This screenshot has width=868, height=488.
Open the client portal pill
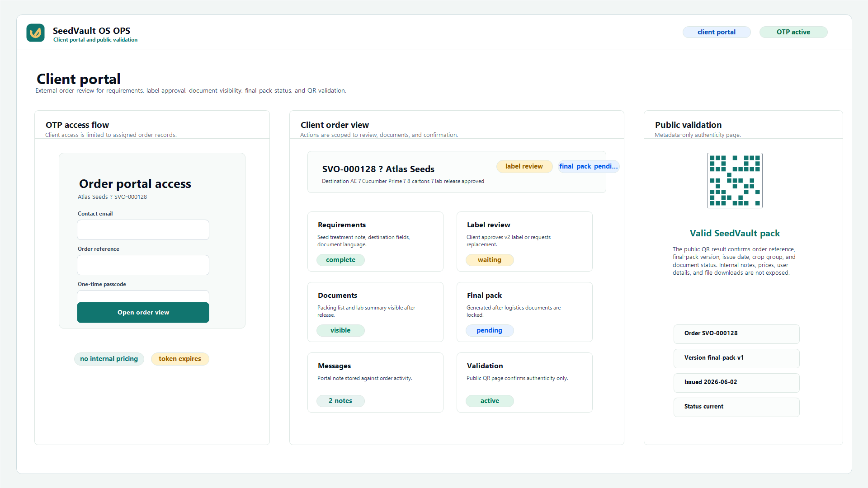[x=717, y=32]
